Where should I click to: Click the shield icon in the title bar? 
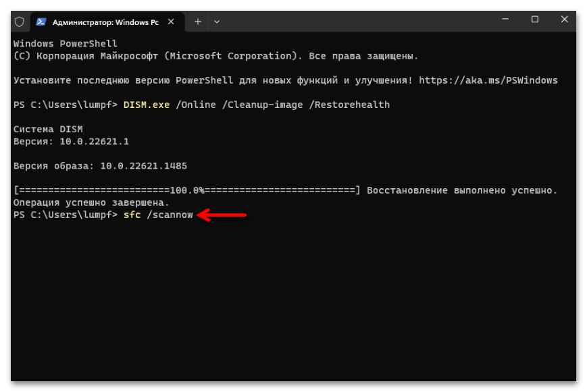(x=19, y=22)
